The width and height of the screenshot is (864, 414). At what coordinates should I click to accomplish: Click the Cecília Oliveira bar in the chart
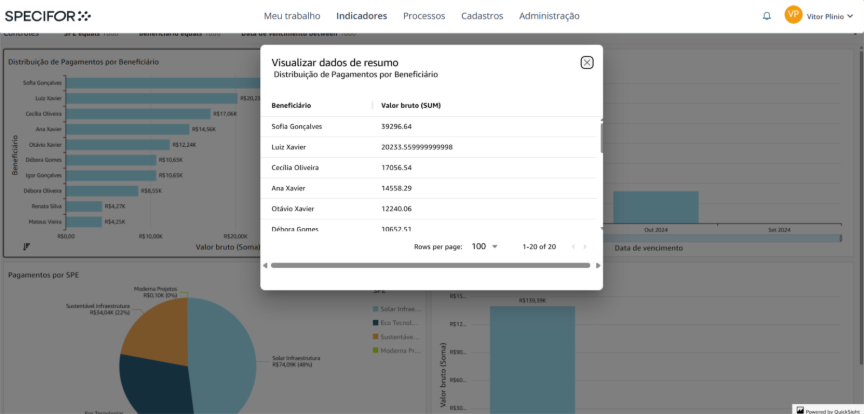[138, 114]
